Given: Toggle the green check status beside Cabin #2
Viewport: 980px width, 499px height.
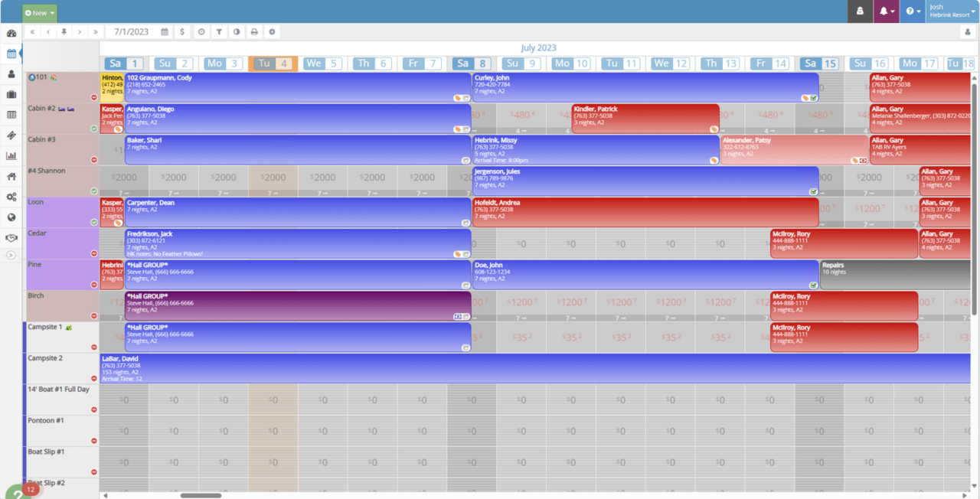Looking at the screenshot, I should pyautogui.click(x=94, y=129).
